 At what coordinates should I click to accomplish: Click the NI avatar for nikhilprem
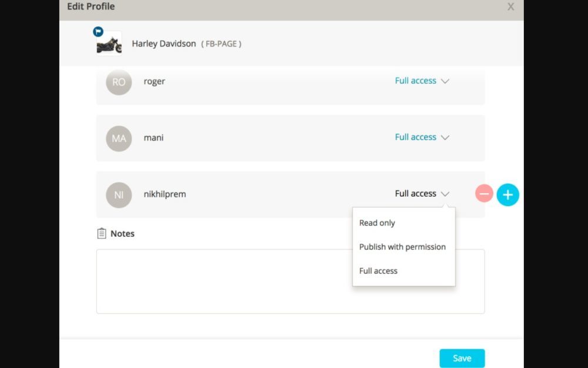[119, 195]
